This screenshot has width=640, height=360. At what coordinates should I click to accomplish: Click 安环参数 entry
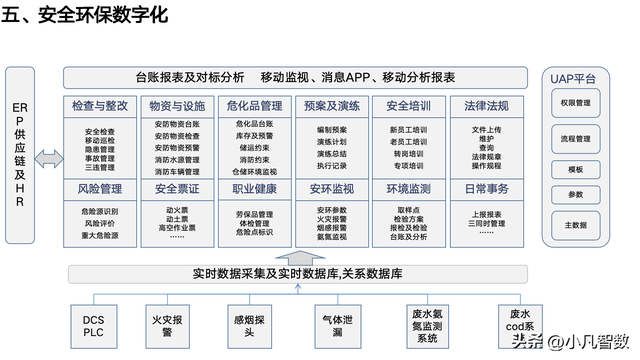pos(332,210)
